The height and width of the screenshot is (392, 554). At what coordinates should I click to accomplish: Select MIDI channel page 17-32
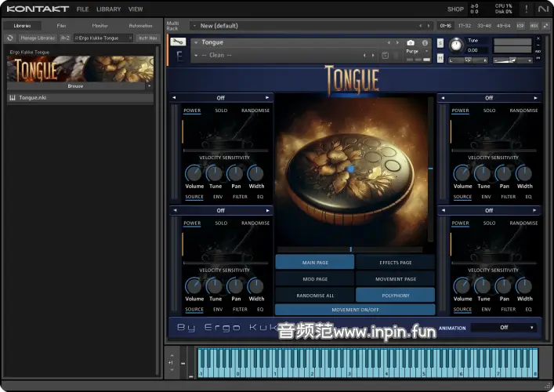pos(465,26)
